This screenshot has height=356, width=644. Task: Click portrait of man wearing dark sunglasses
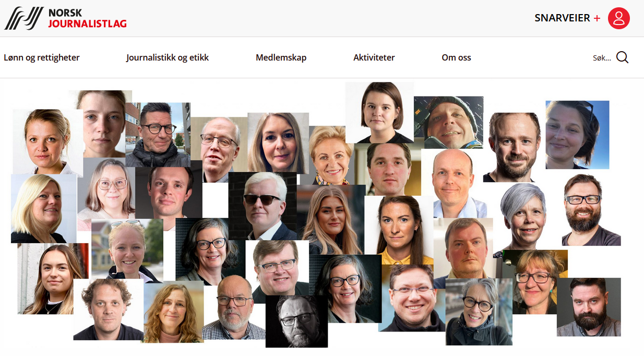[x=263, y=206]
